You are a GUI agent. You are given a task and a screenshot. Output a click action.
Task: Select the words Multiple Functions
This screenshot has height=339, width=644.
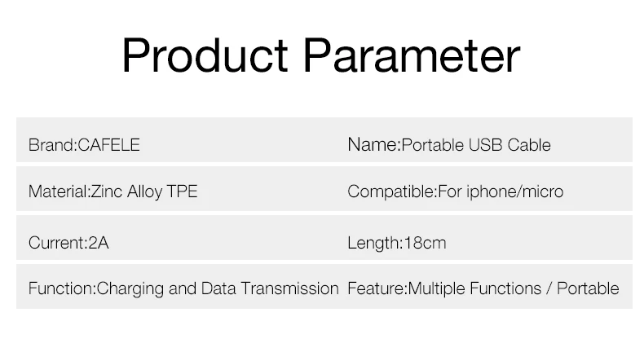click(x=474, y=288)
